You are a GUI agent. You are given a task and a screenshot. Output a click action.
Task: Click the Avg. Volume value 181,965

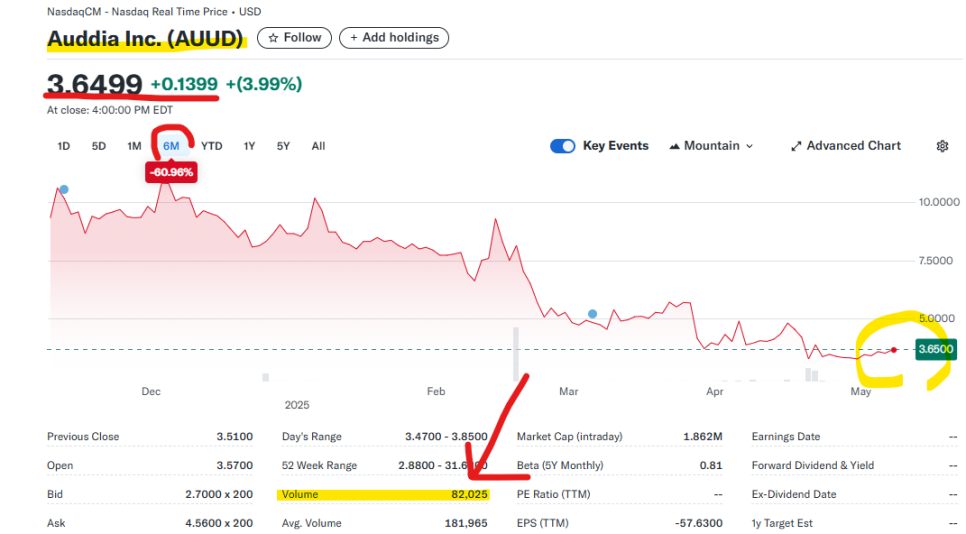click(466, 524)
